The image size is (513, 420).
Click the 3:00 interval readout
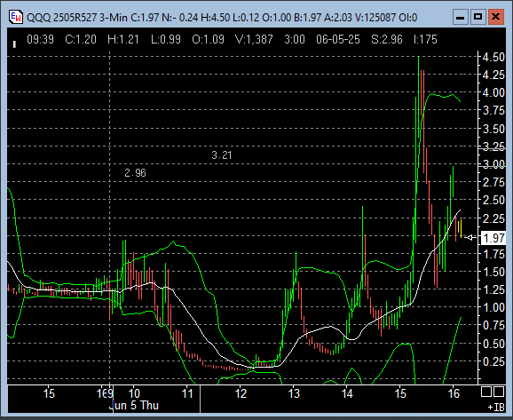tap(295, 40)
